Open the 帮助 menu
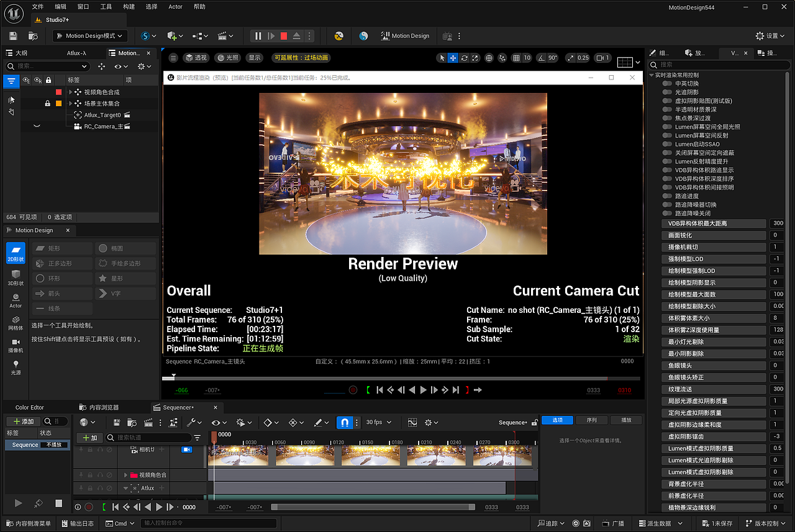This screenshot has height=532, width=795. pyautogui.click(x=199, y=7)
